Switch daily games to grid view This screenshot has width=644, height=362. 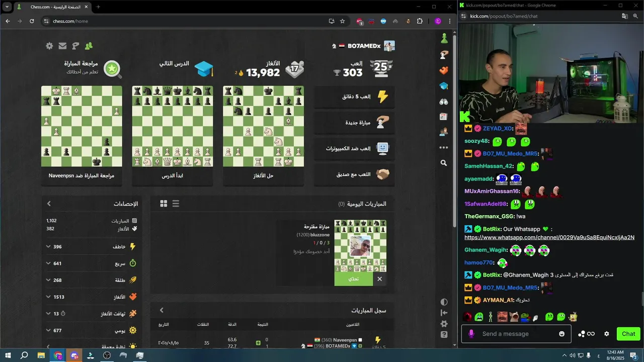[164, 204]
